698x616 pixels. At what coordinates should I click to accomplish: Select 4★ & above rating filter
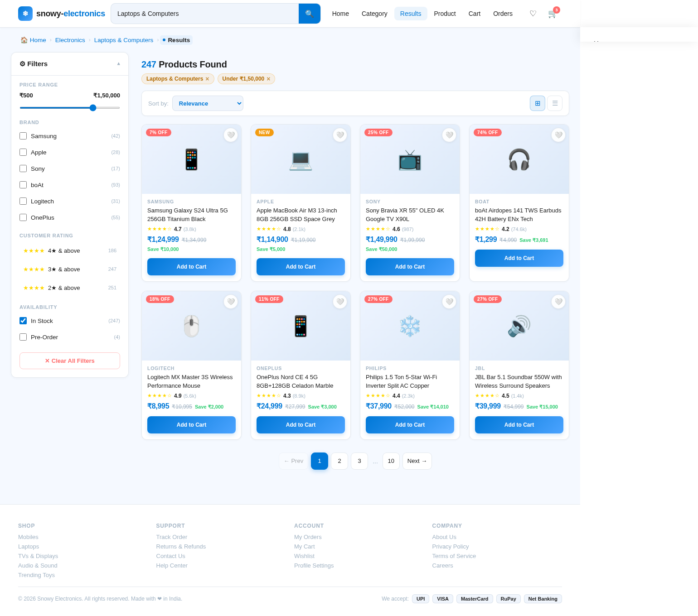point(70,250)
